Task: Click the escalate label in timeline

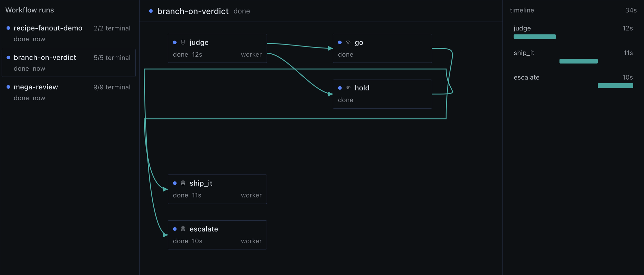Action: 526,77
